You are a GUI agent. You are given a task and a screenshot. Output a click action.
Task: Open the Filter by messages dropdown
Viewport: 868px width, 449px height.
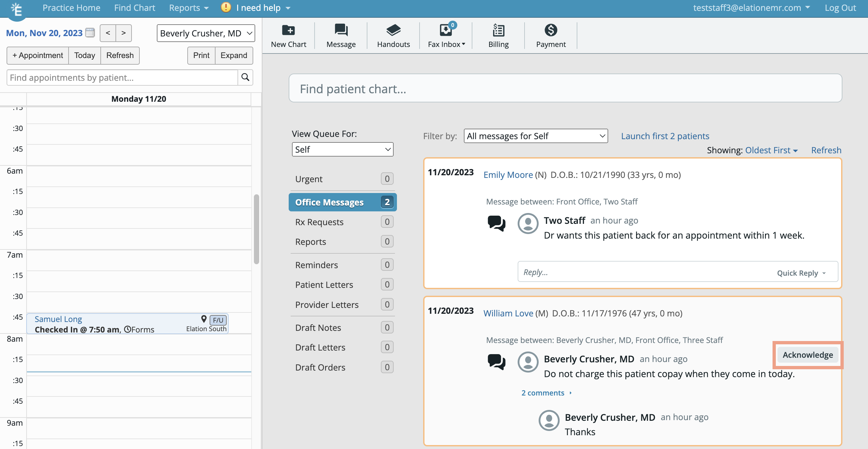coord(535,136)
